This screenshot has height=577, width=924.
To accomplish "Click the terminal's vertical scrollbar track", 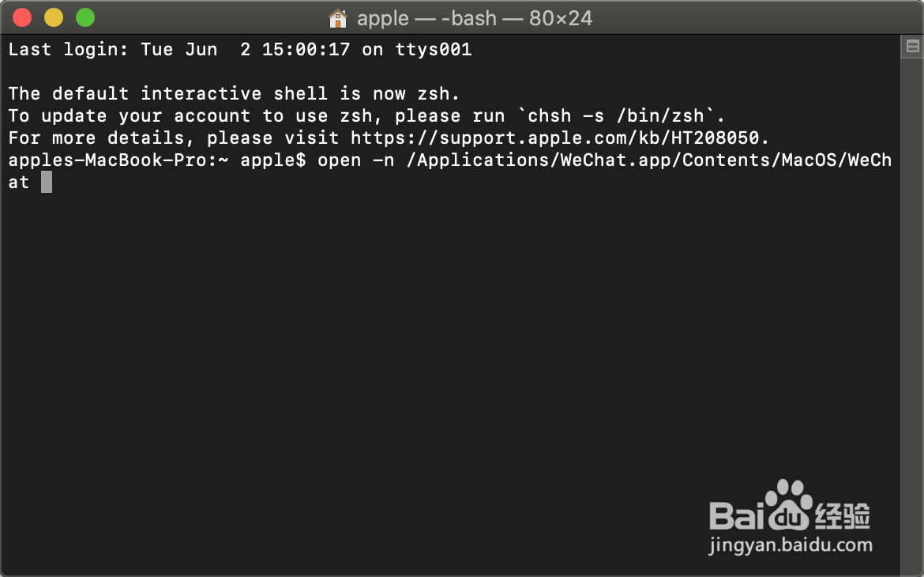I will click(912, 316).
